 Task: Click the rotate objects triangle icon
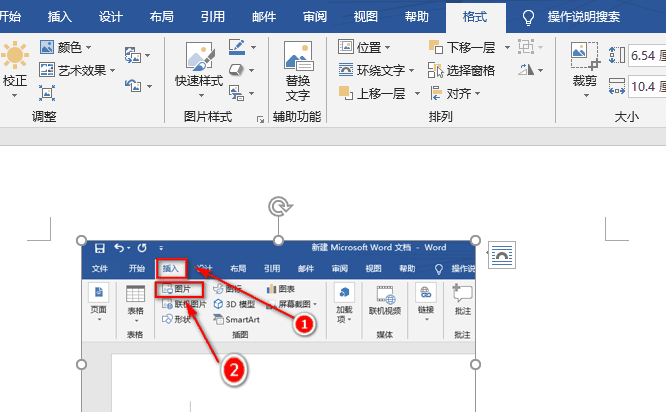click(x=526, y=70)
